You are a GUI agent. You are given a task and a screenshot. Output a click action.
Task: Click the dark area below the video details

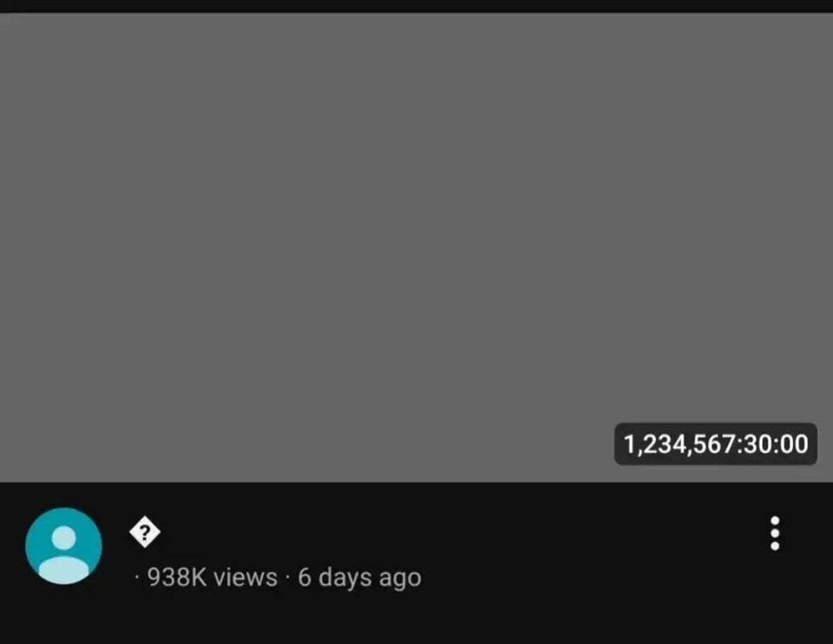tap(416, 621)
